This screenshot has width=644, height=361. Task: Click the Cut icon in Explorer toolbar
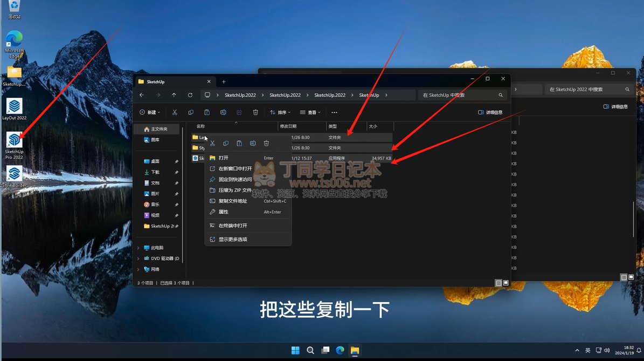tap(175, 112)
